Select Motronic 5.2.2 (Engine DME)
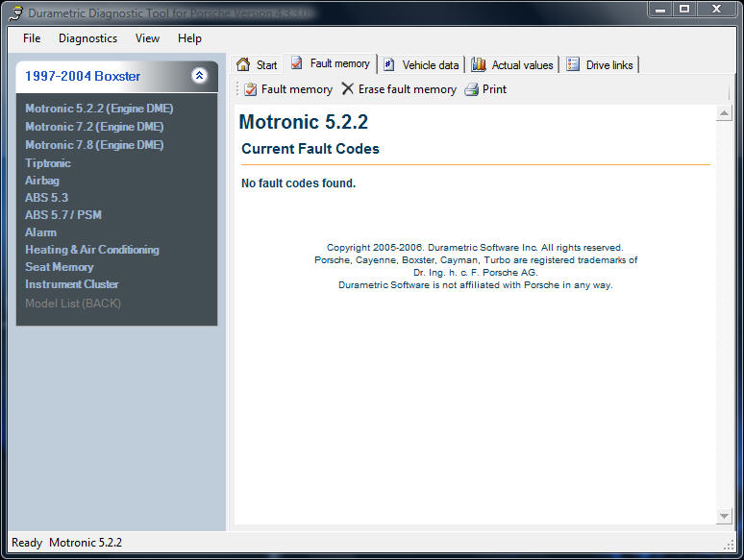Screen dimensions: 744x560 (x=99, y=109)
